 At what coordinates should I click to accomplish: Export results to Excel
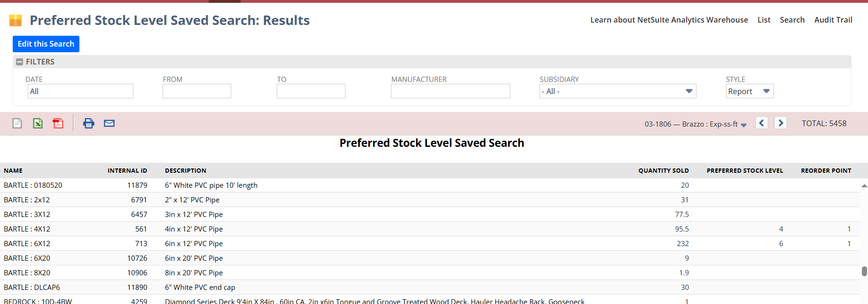coord(38,123)
